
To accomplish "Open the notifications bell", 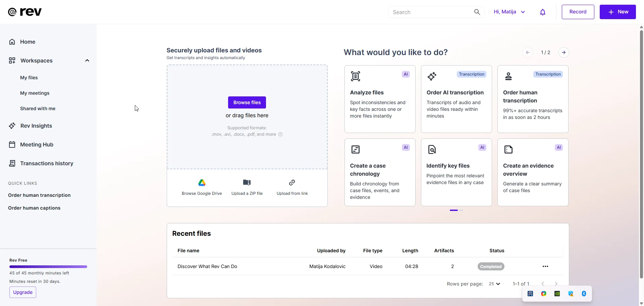I will pyautogui.click(x=543, y=12).
